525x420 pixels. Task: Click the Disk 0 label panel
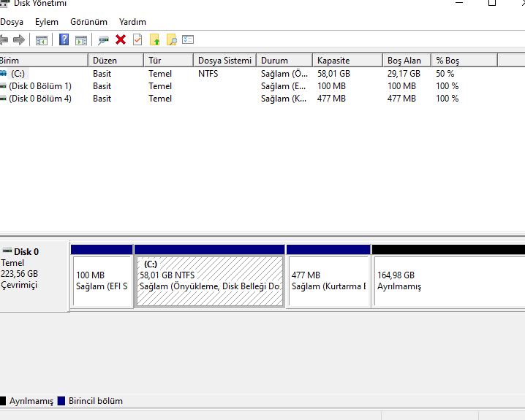click(x=34, y=276)
